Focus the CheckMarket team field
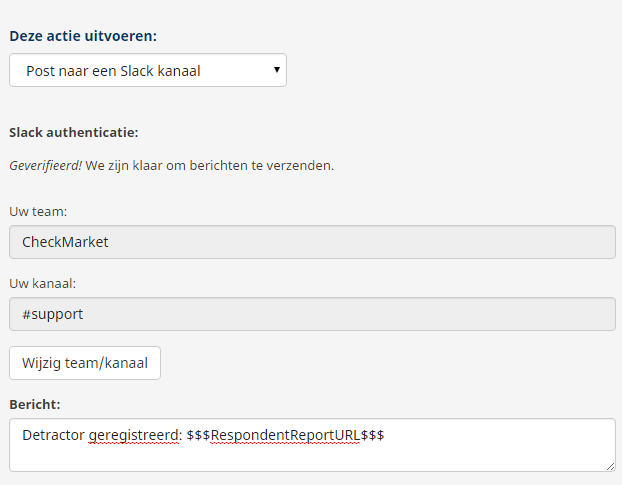Screen dimensions: 622x485 coord(312,242)
